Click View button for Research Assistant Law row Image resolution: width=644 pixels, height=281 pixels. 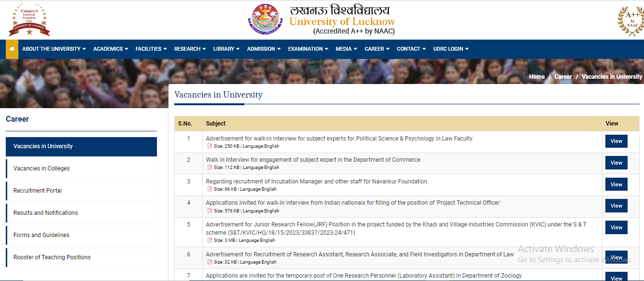(616, 257)
